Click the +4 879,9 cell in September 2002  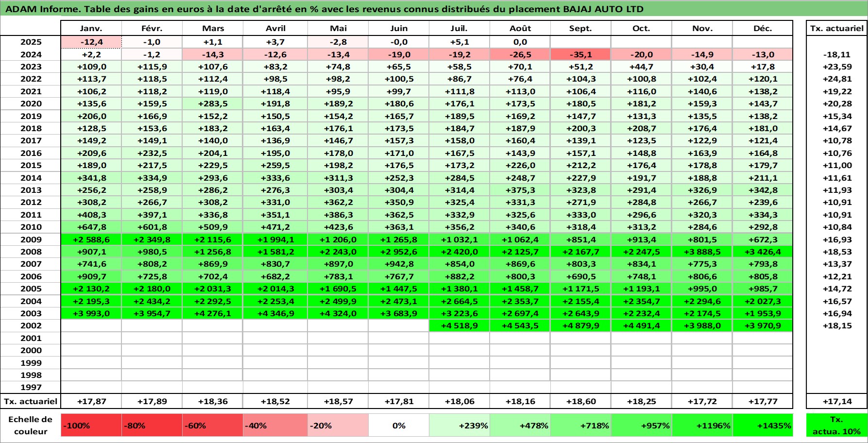point(581,325)
